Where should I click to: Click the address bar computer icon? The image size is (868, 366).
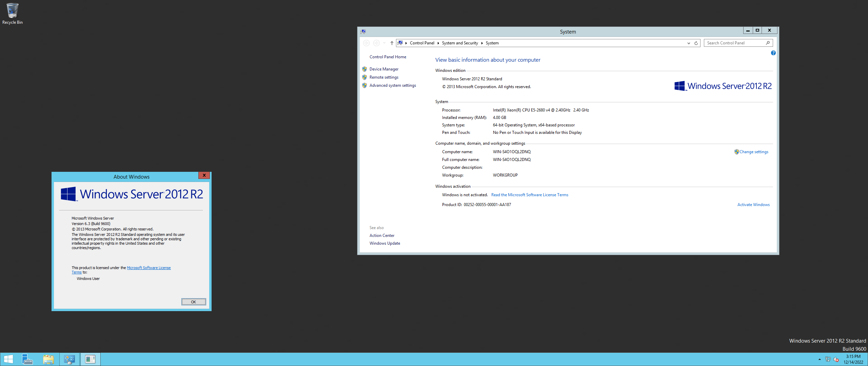[x=400, y=43]
